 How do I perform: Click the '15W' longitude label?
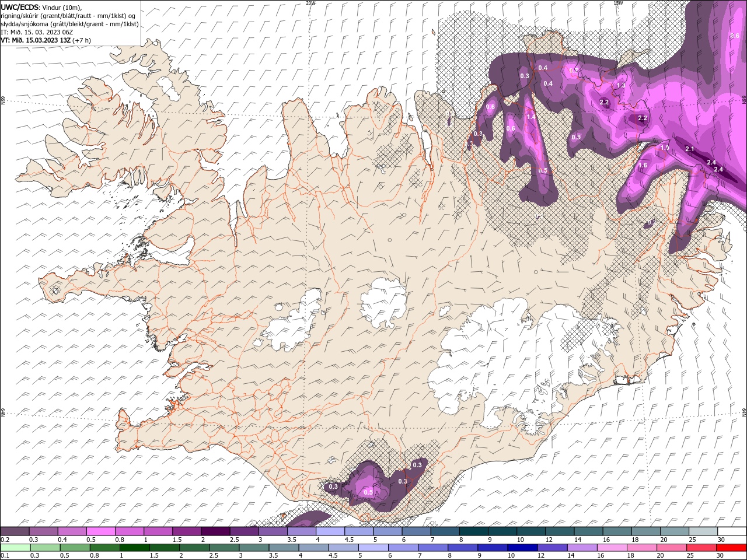(617, 3)
